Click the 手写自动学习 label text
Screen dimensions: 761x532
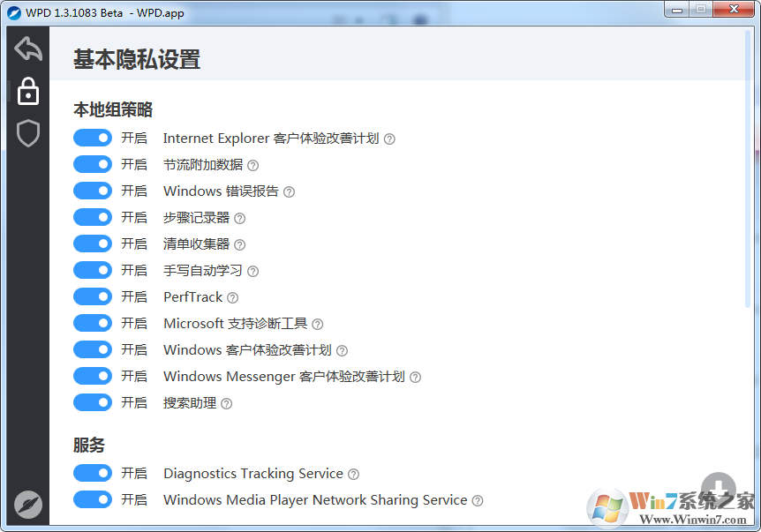pyautogui.click(x=203, y=270)
